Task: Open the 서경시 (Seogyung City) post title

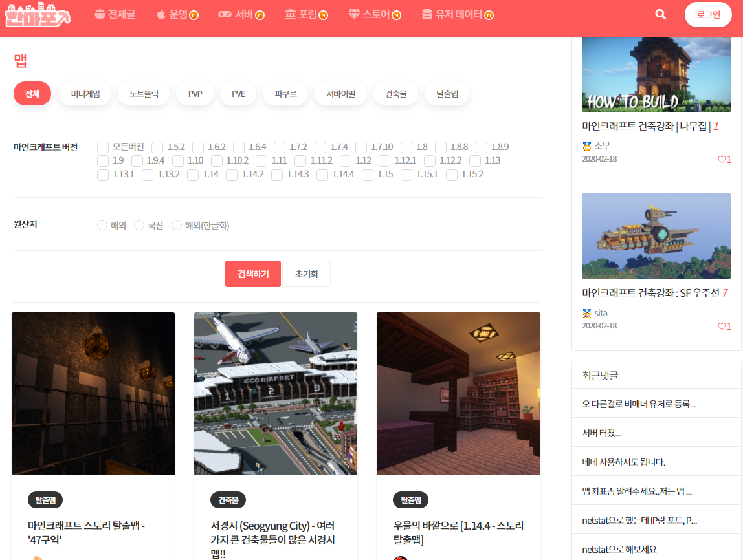Action: click(x=273, y=540)
